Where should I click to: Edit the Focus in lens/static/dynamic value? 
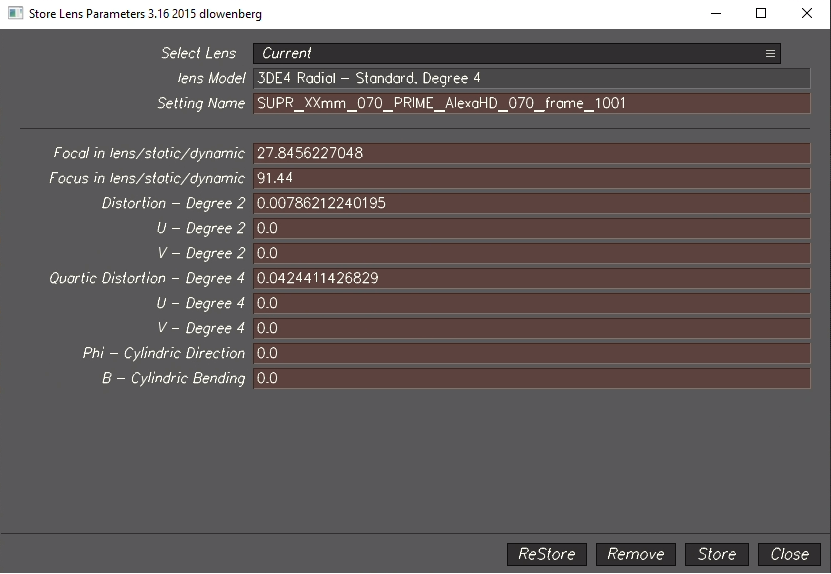(x=530, y=178)
